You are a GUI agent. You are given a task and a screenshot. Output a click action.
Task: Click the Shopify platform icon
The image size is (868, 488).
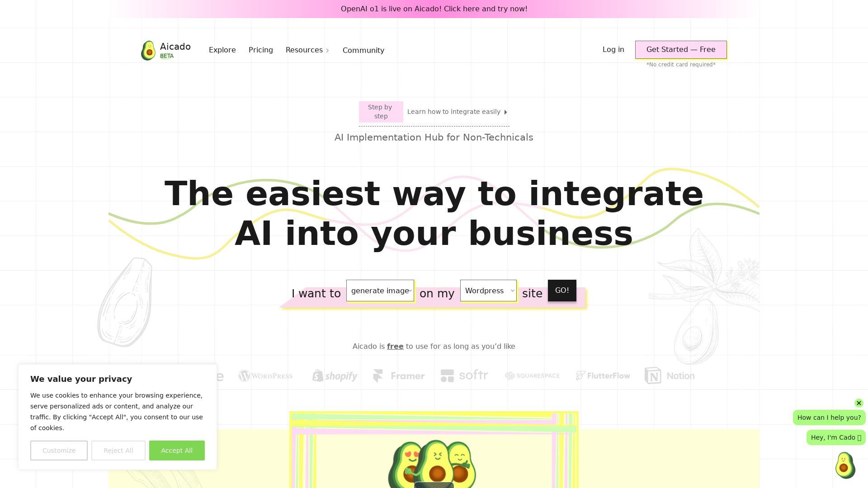(333, 375)
